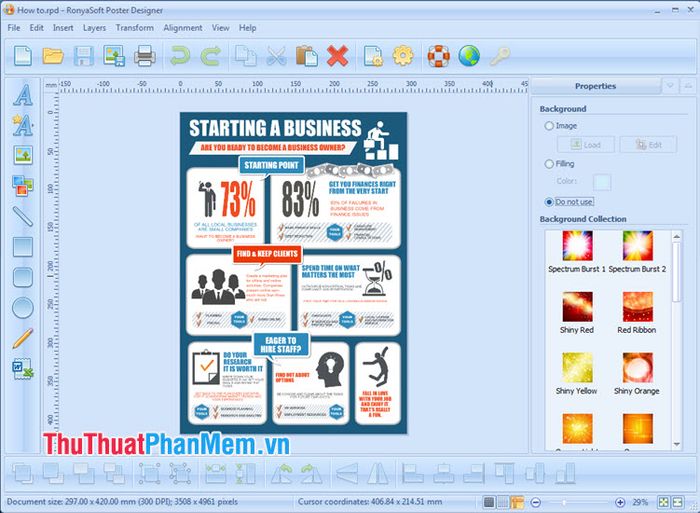
Task: Expand the Properties panel dropdown arrow
Action: pos(670,86)
